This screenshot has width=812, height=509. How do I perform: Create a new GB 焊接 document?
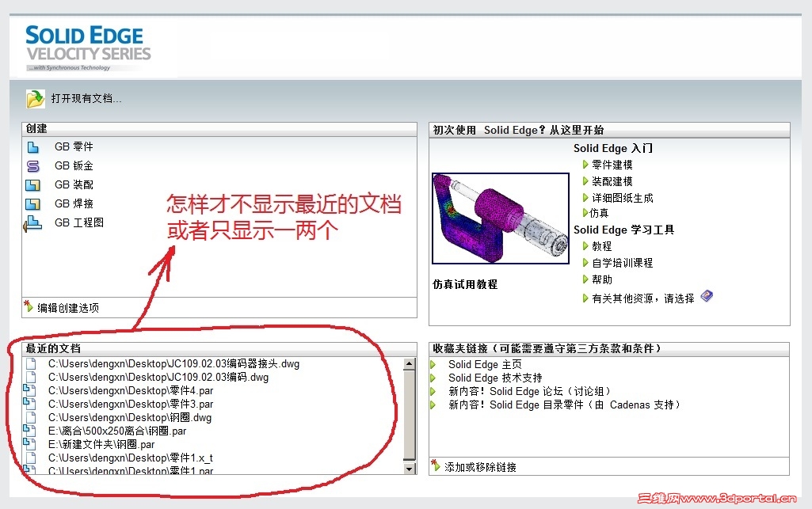click(x=74, y=203)
